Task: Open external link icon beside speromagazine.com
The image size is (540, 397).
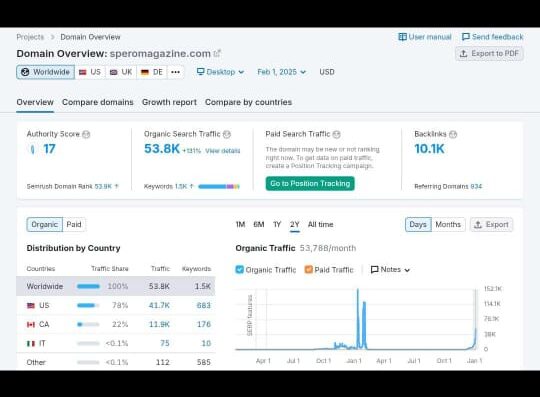Action: 217,54
